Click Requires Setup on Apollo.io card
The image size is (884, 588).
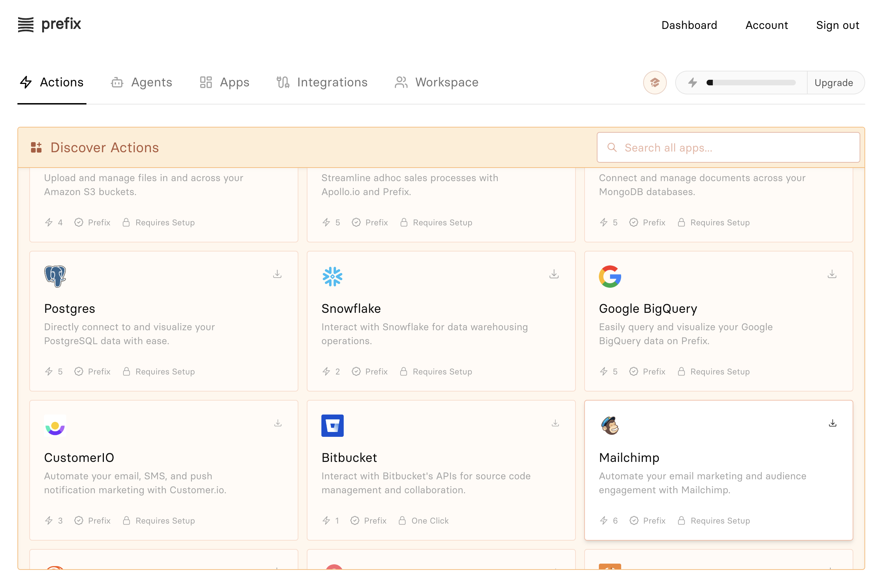442,222
